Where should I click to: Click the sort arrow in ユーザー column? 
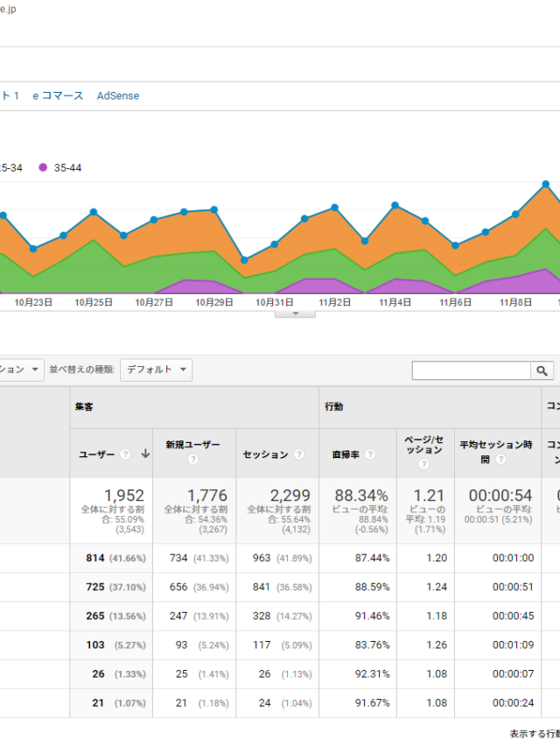145,455
